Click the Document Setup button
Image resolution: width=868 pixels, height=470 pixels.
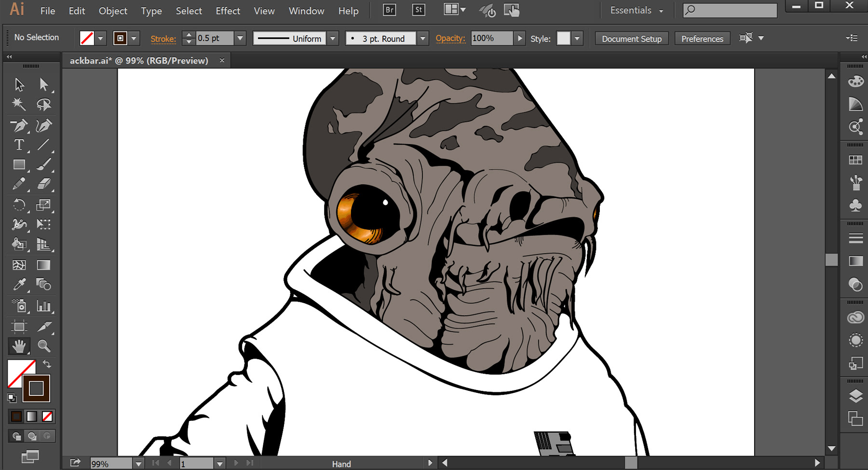pyautogui.click(x=632, y=39)
